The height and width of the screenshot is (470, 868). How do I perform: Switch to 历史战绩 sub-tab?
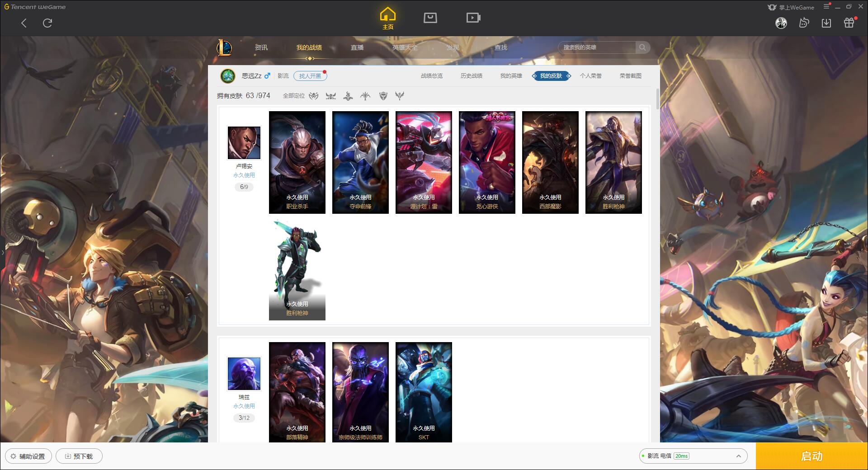pyautogui.click(x=472, y=76)
